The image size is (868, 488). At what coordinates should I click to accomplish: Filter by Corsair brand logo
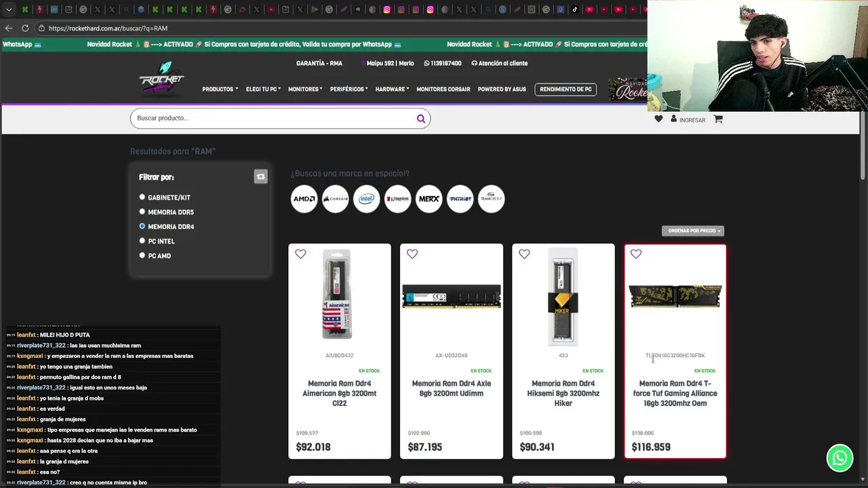335,199
